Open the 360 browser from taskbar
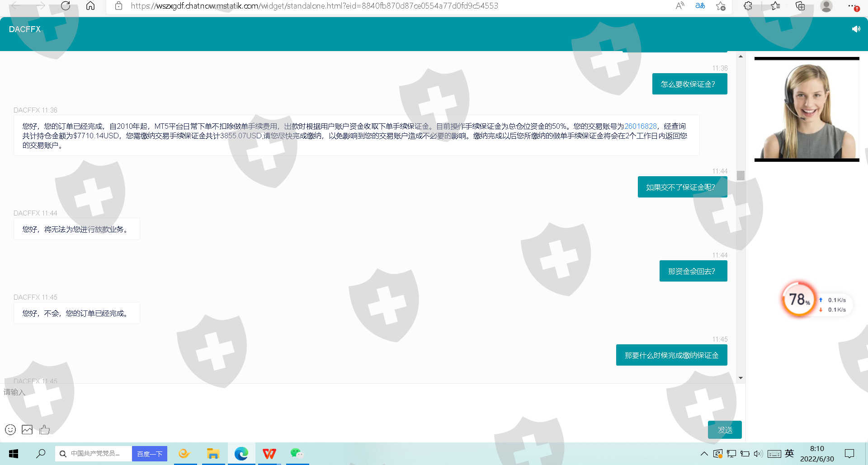868x465 pixels. 184,454
